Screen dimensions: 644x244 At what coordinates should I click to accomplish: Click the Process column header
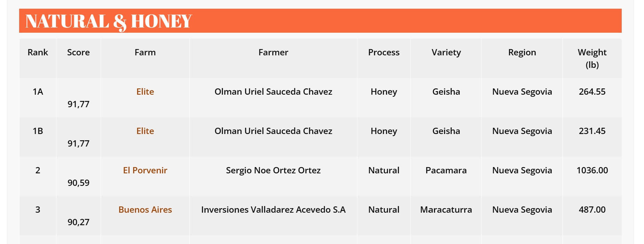point(383,52)
